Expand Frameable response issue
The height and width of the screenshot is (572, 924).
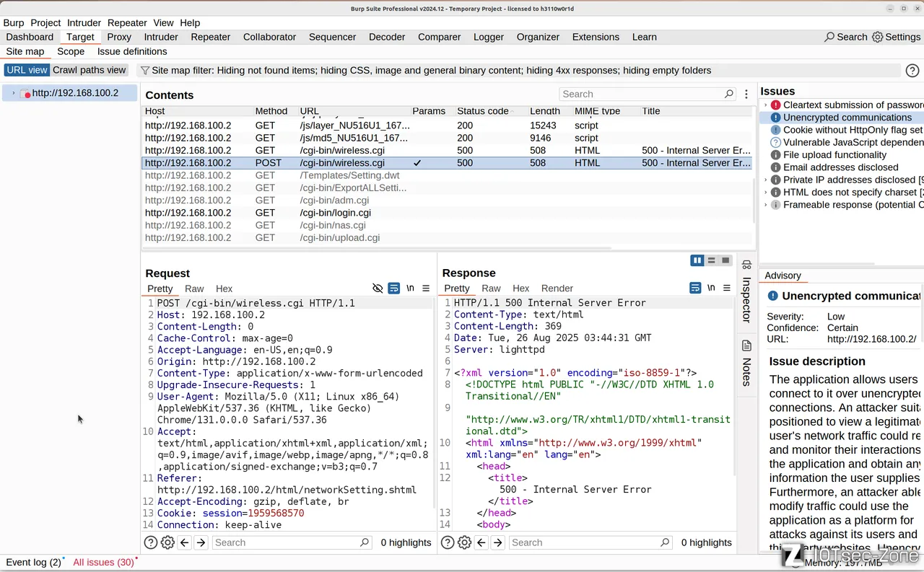coord(766,205)
